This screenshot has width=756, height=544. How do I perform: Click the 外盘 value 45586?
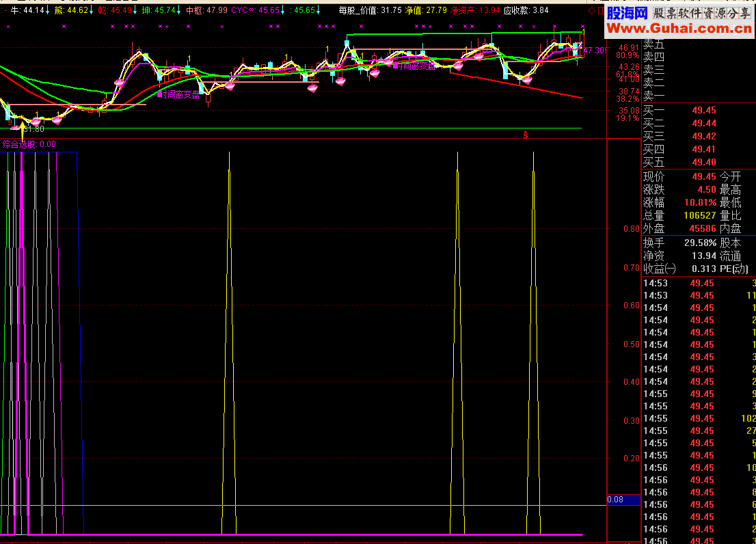click(703, 228)
